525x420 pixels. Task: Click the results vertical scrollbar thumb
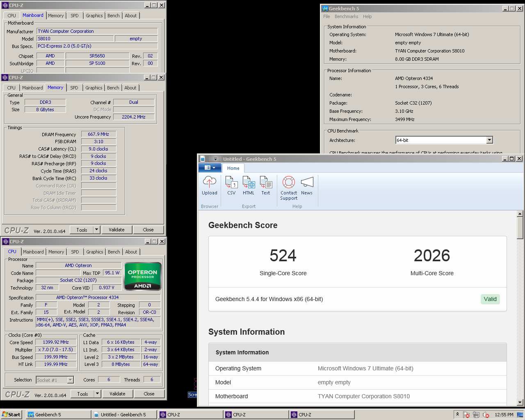[520, 228]
